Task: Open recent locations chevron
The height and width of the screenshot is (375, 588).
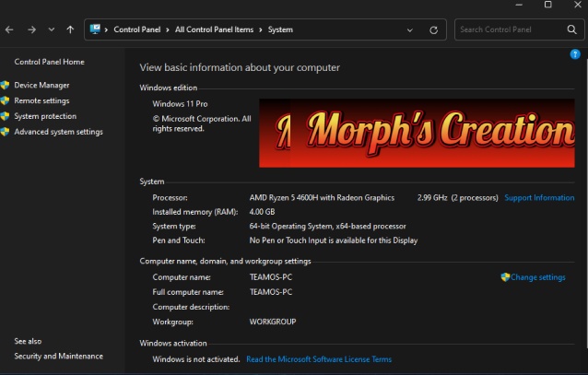Action: click(x=52, y=29)
